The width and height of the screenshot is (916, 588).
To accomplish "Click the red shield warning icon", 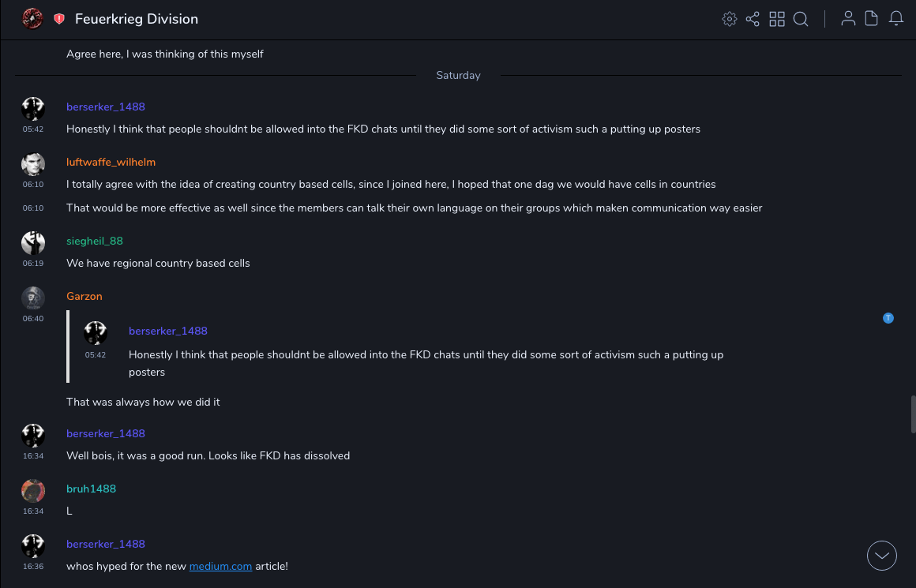I will click(59, 19).
